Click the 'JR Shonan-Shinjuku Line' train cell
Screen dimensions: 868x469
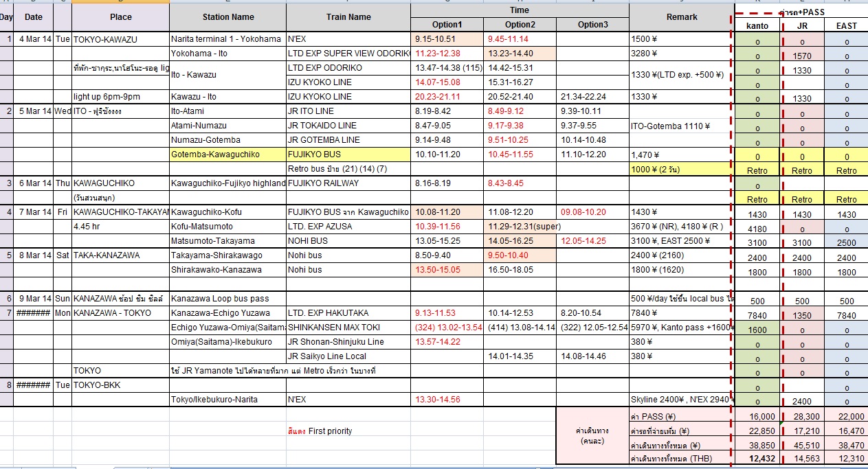tap(348, 342)
